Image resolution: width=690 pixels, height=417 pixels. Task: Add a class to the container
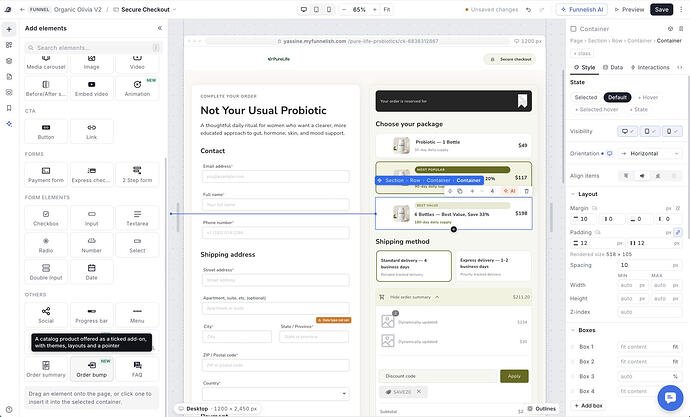582,53
